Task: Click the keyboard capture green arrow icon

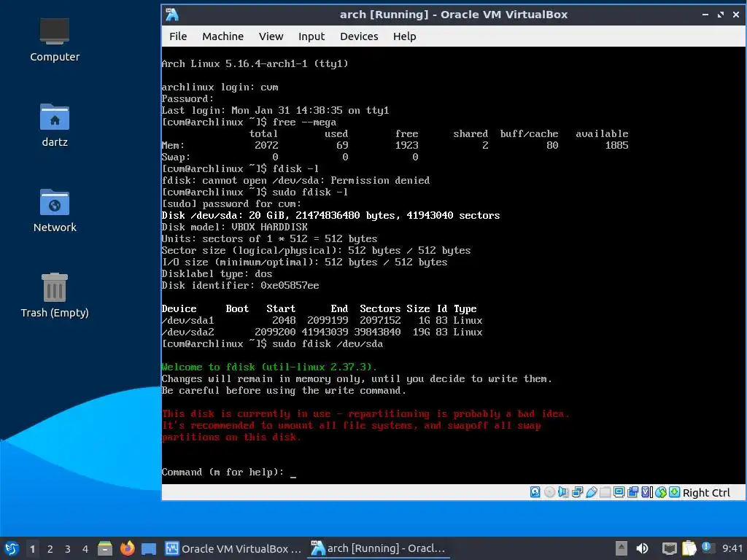Action: click(674, 492)
